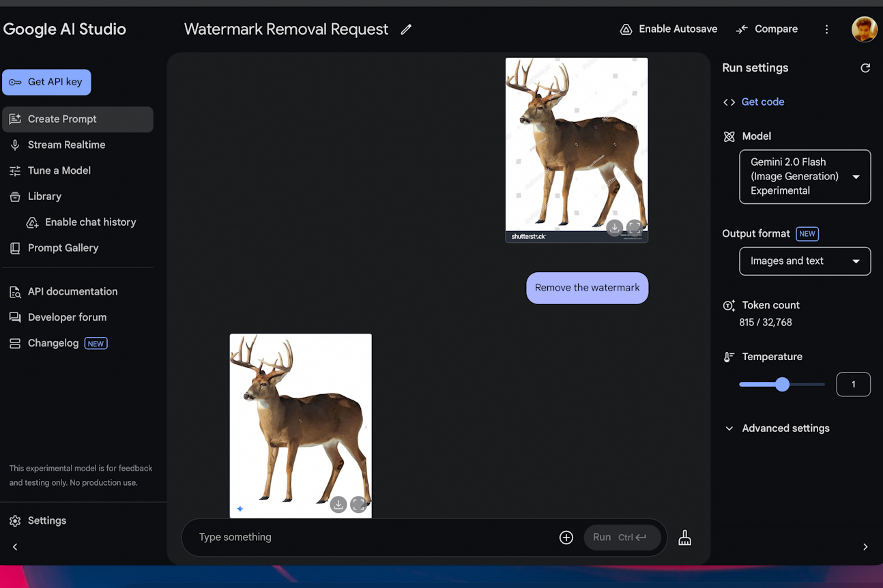Adjust the Temperature slider handle
The image size is (883, 588).
tap(782, 385)
